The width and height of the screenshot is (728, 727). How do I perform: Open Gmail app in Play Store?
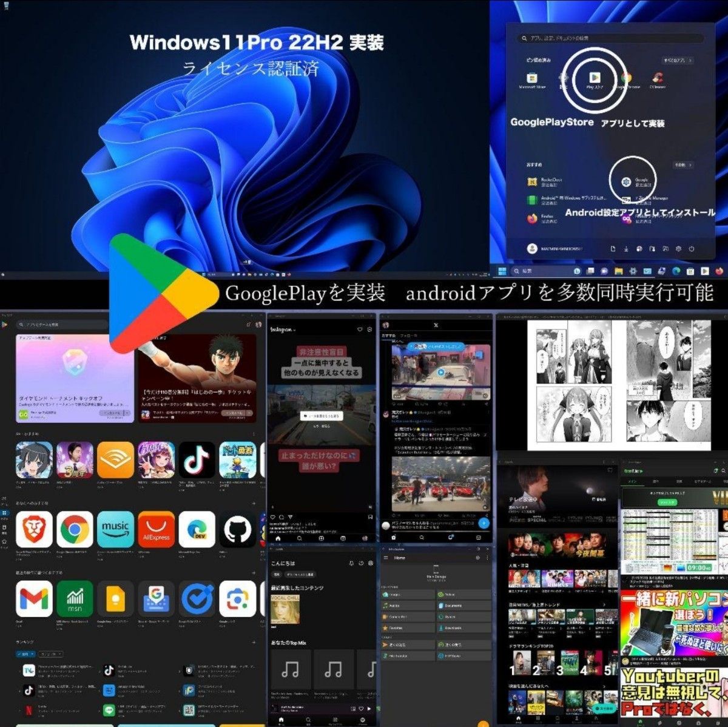tap(34, 600)
